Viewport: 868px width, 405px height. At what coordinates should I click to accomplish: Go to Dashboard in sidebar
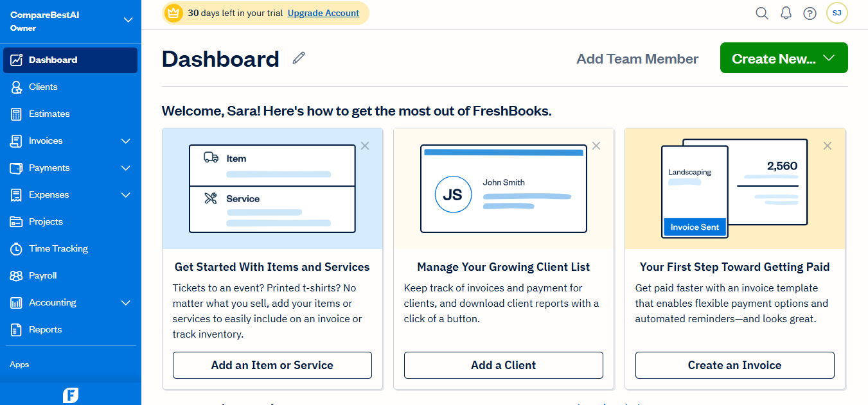point(71,60)
